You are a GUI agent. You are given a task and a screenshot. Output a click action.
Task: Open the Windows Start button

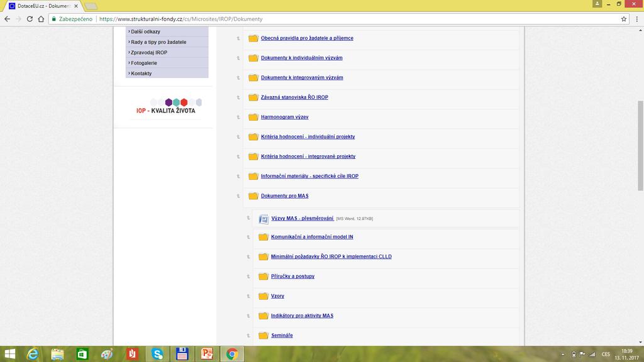click(9, 354)
